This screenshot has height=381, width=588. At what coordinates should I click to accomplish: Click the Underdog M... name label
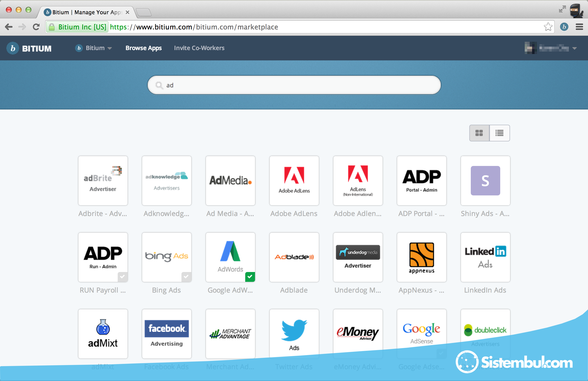(x=358, y=290)
